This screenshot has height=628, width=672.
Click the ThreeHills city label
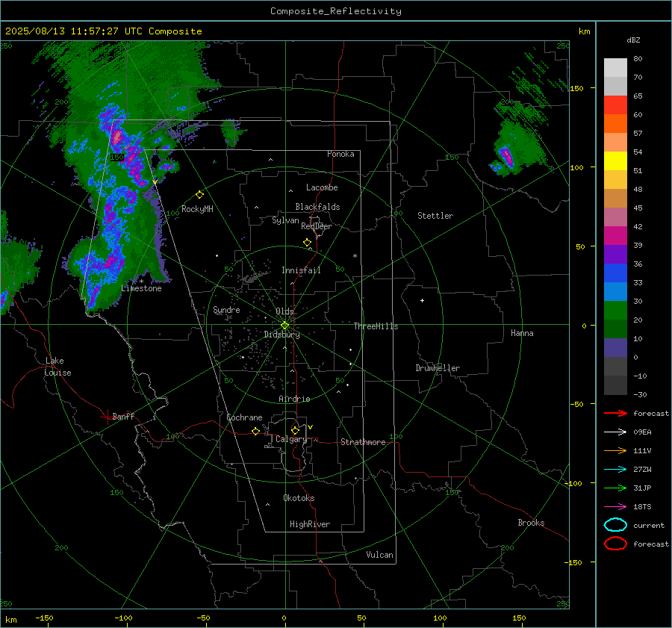376,326
